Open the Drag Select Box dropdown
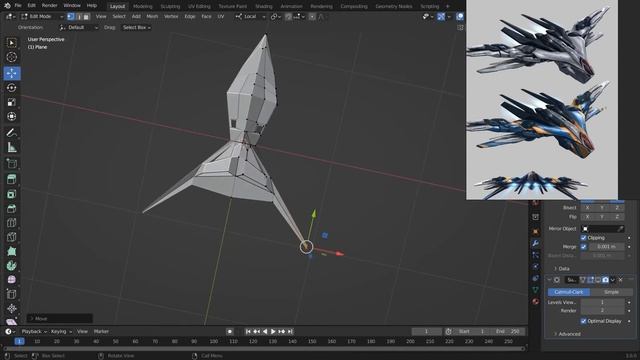Image resolution: width=640 pixels, height=360 pixels. click(136, 27)
